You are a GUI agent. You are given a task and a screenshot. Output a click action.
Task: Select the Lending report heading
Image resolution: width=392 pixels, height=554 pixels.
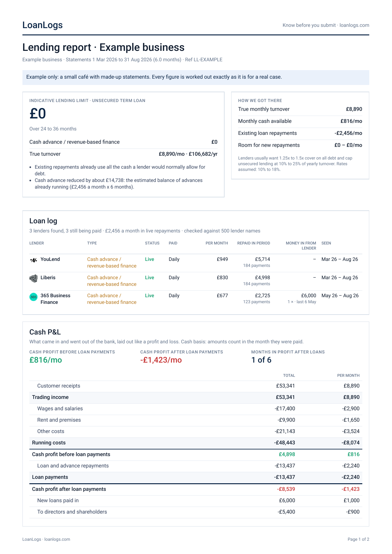click(103, 47)
